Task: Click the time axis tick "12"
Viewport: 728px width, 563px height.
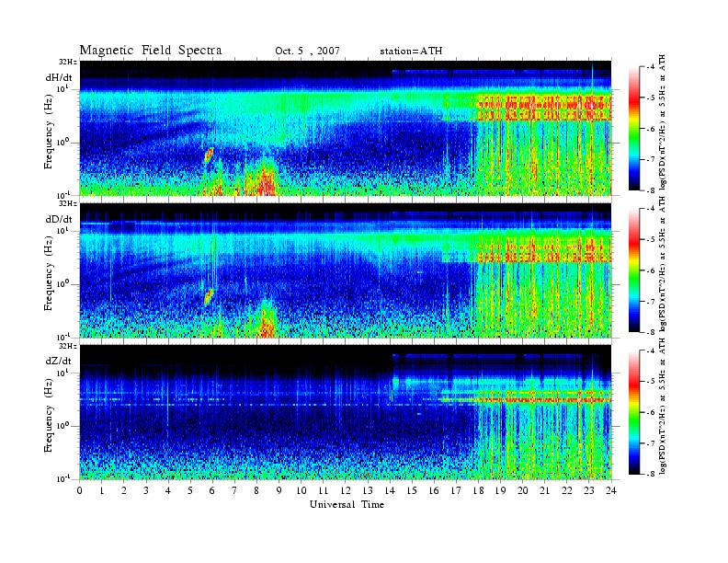Action: pos(346,490)
